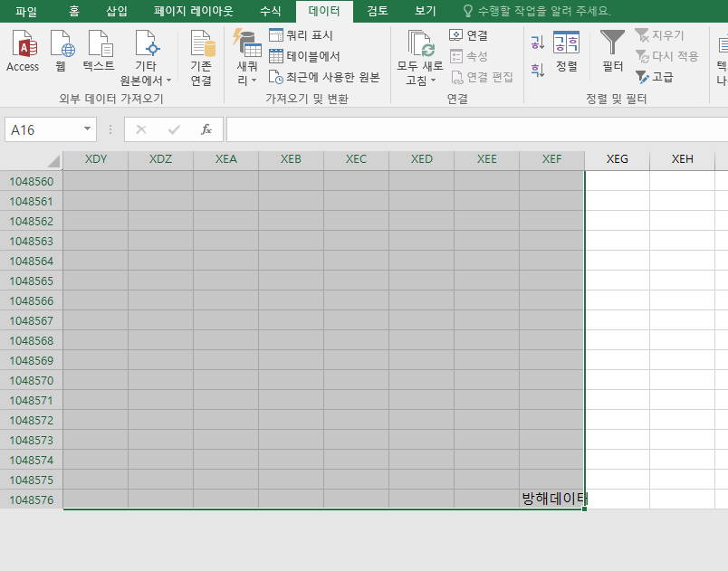Switch to the 검토 ribbon tab
Image resolution: width=728 pixels, height=571 pixels.
pos(376,11)
